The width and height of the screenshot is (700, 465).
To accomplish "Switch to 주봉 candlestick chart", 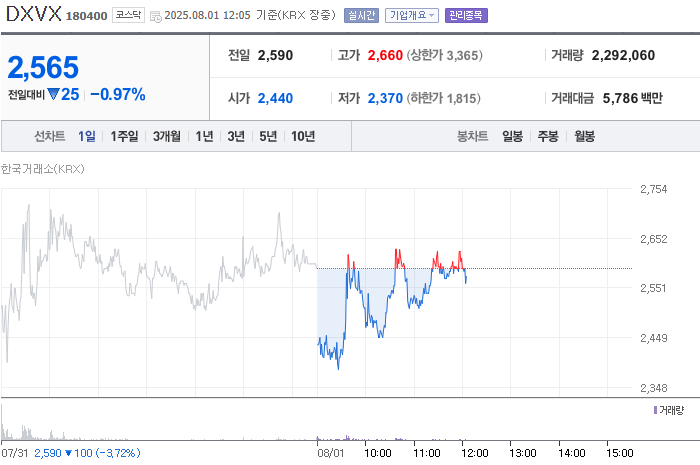I will coord(548,136).
